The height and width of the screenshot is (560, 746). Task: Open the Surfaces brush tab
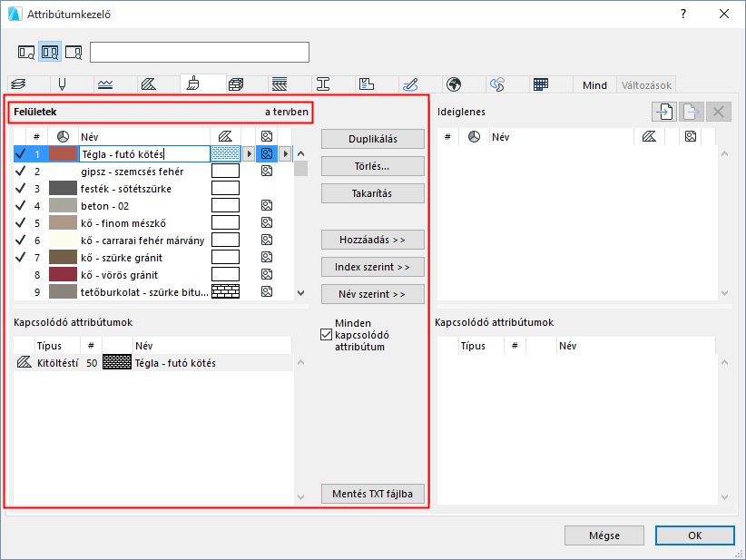click(192, 84)
